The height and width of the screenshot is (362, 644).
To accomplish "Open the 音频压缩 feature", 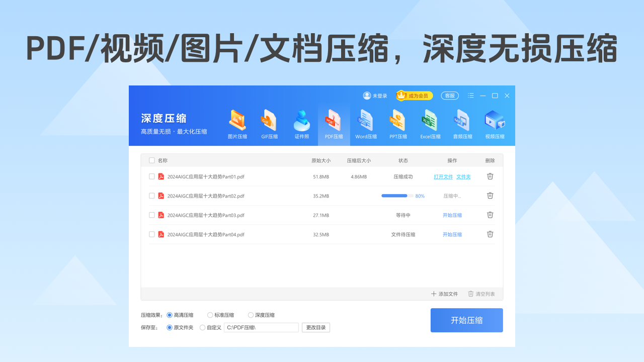I will coord(462,122).
